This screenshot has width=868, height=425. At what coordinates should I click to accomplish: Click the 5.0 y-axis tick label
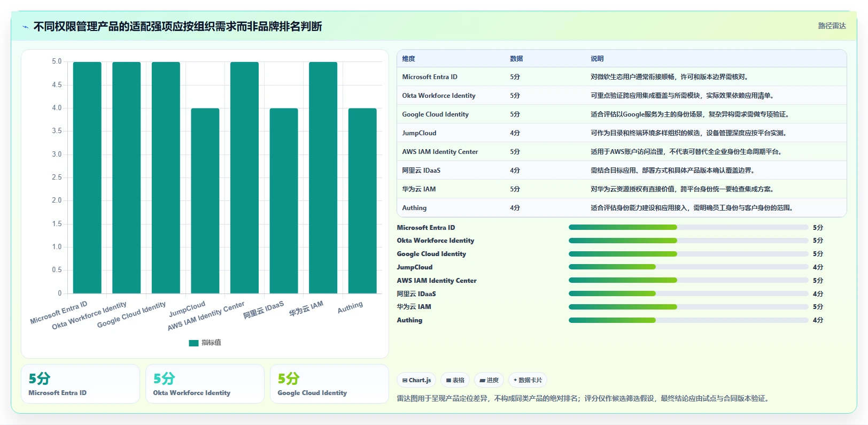tap(57, 61)
